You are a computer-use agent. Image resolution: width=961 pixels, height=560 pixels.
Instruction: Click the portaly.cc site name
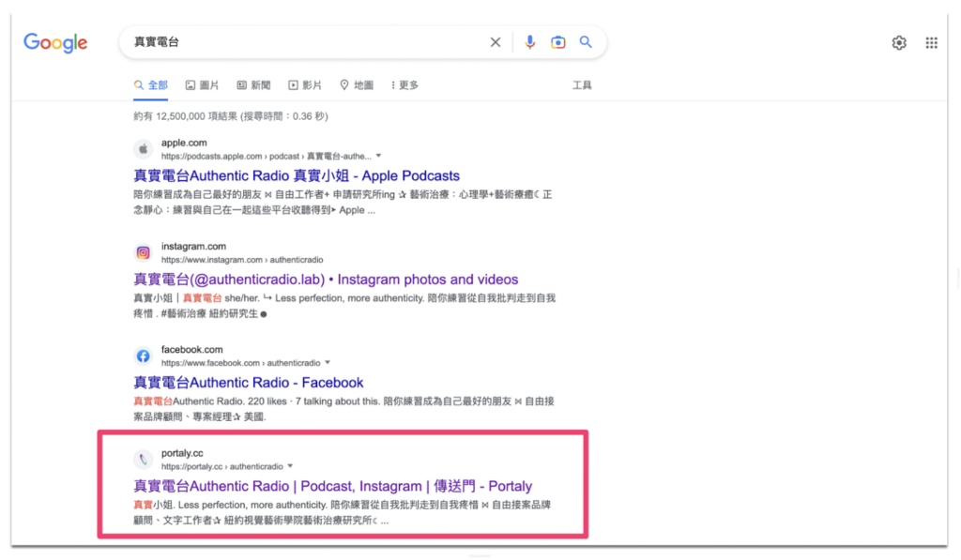pos(182,453)
